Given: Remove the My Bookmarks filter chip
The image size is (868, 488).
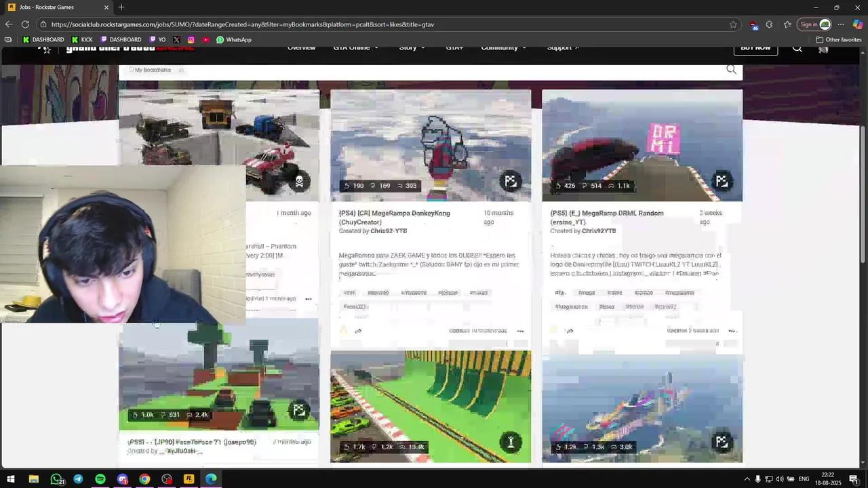Looking at the screenshot, I should pyautogui.click(x=181, y=70).
